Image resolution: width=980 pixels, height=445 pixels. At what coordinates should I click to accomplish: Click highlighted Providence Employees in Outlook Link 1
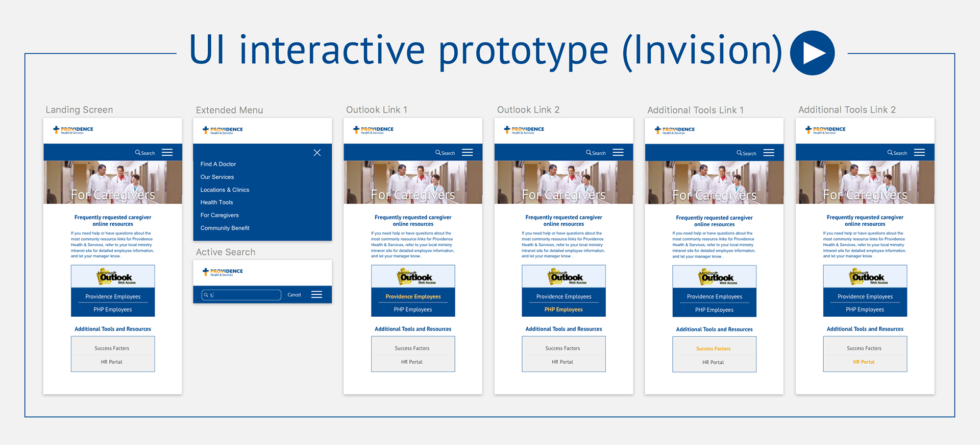[x=413, y=296]
